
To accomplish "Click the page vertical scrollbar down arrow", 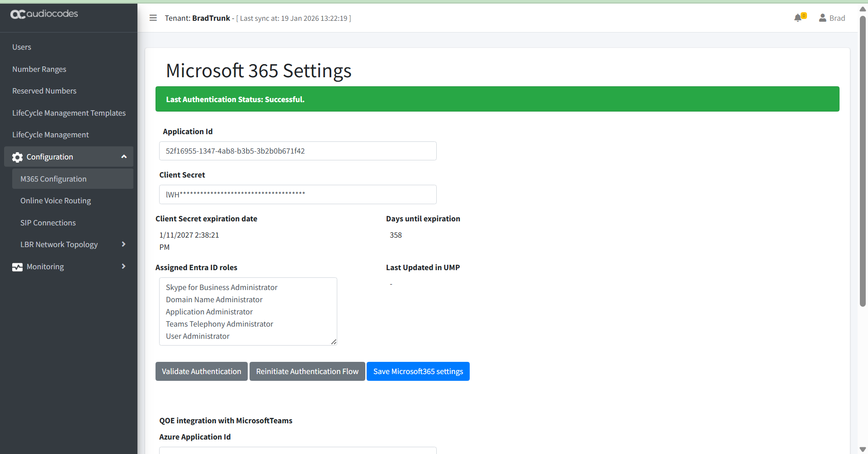I will point(863,449).
